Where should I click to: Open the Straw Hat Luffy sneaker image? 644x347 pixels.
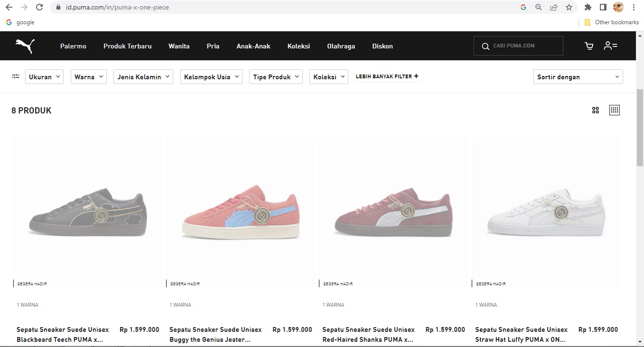pos(547,212)
